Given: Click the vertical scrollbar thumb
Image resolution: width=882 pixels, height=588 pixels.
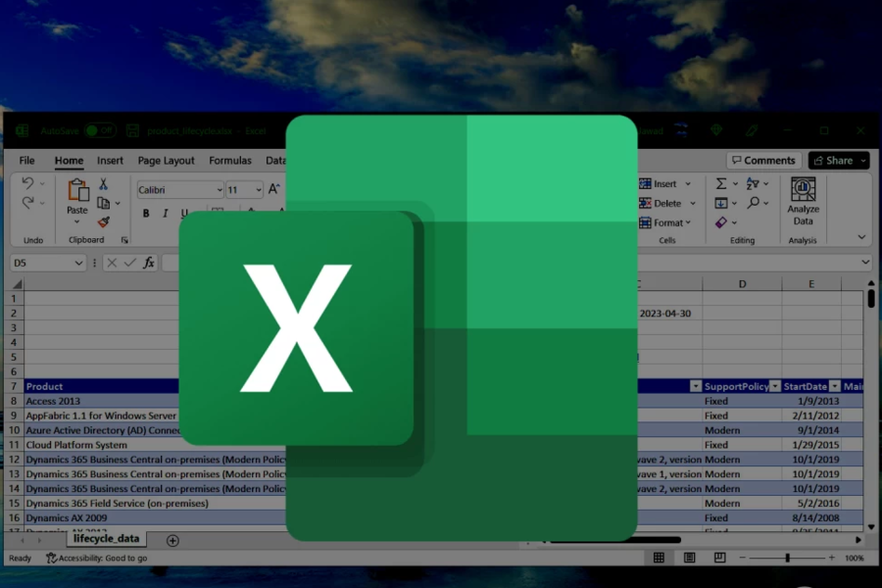Looking at the screenshot, I should click(871, 298).
